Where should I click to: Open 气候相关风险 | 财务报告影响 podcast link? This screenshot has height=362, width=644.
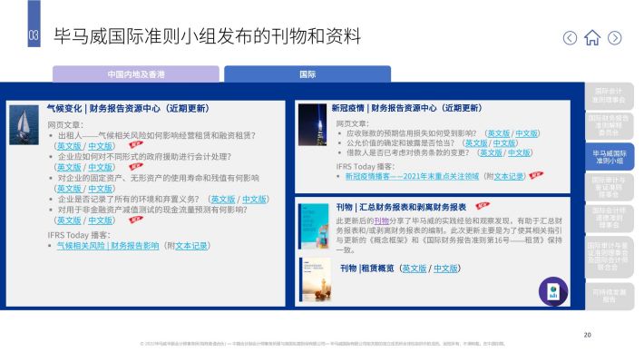point(108,246)
